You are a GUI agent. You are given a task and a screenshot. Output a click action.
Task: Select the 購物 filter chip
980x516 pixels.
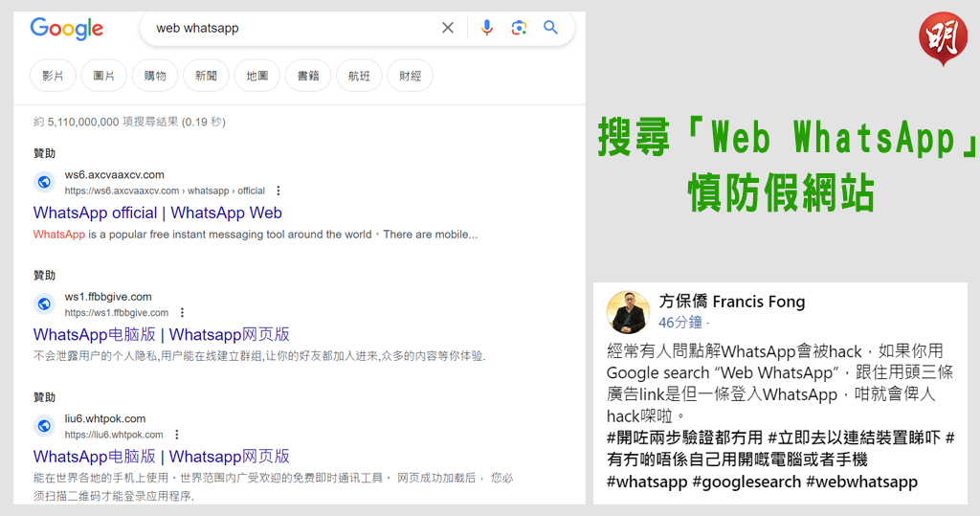coord(155,76)
